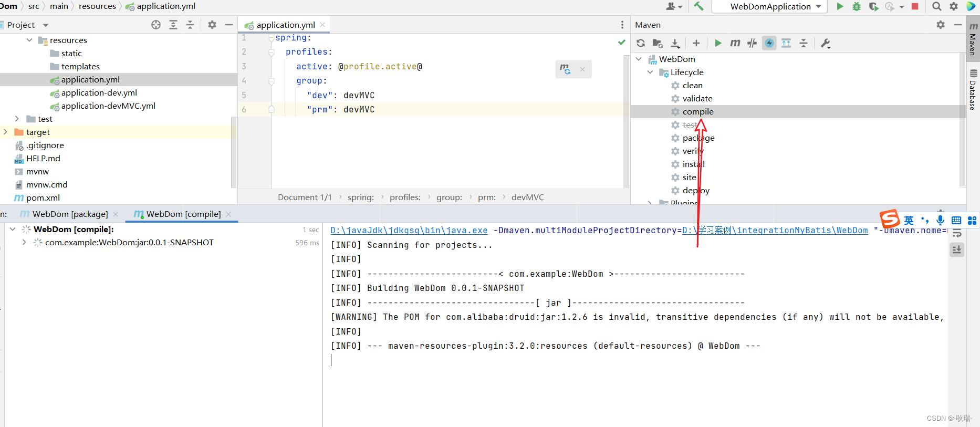Close the application.yml editor tab

pos(322,25)
